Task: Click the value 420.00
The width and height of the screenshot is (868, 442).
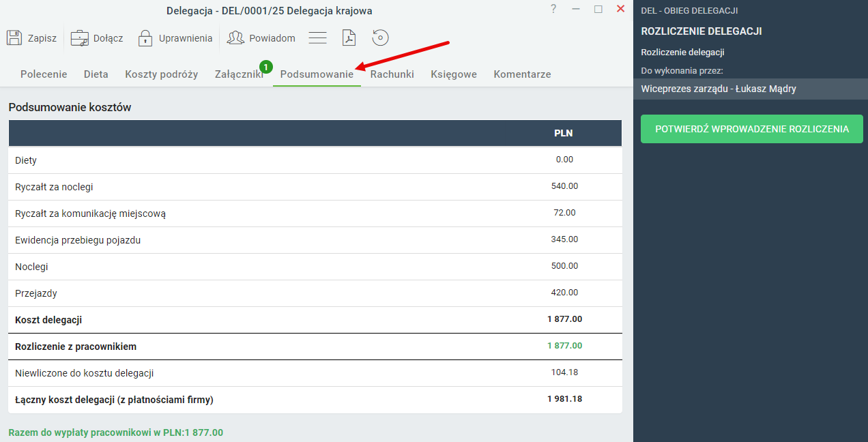Action: click(564, 293)
